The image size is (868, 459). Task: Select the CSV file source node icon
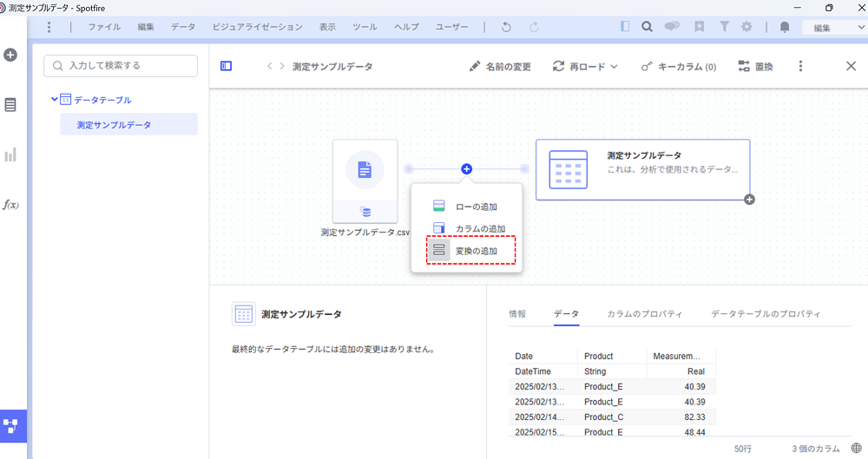365,169
